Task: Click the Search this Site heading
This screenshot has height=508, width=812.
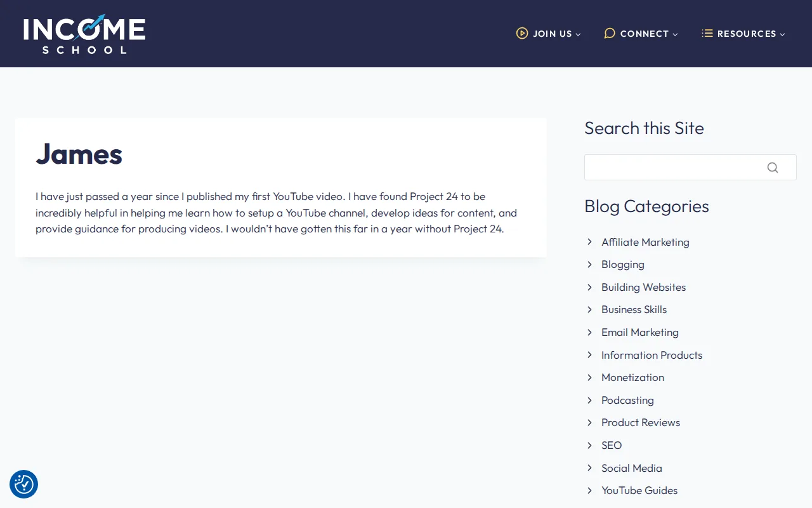Action: coord(644,128)
